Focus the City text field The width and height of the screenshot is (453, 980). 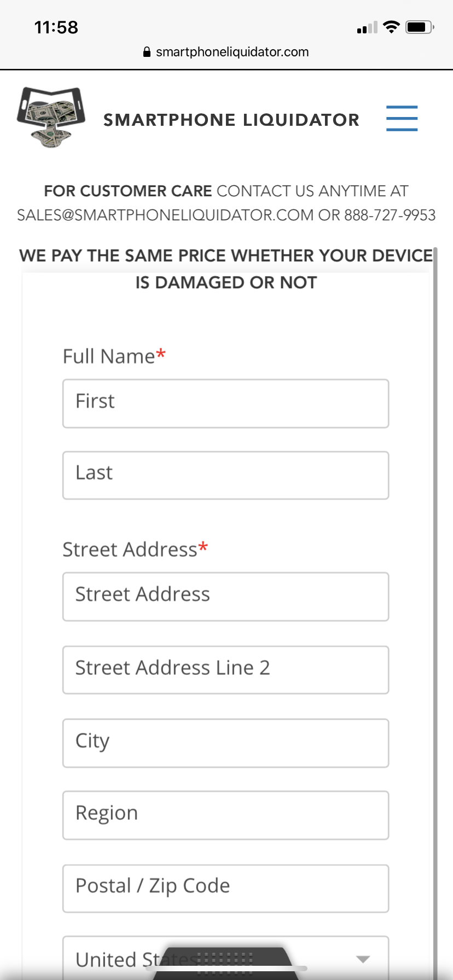[x=225, y=743]
